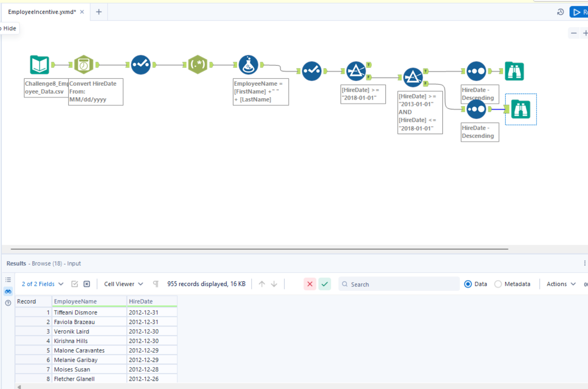Select the first Select tool after DateTime
Screen dimensions: 588x389
click(141, 65)
